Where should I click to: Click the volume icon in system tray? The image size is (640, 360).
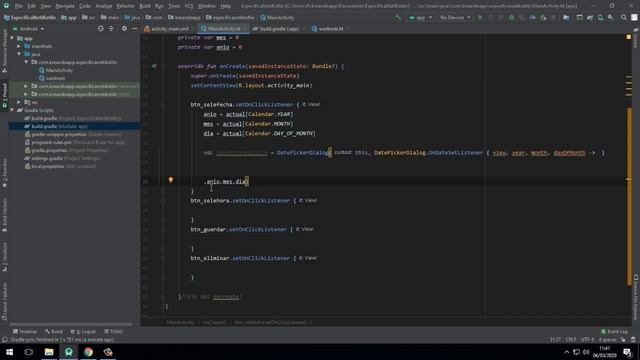(x=586, y=352)
